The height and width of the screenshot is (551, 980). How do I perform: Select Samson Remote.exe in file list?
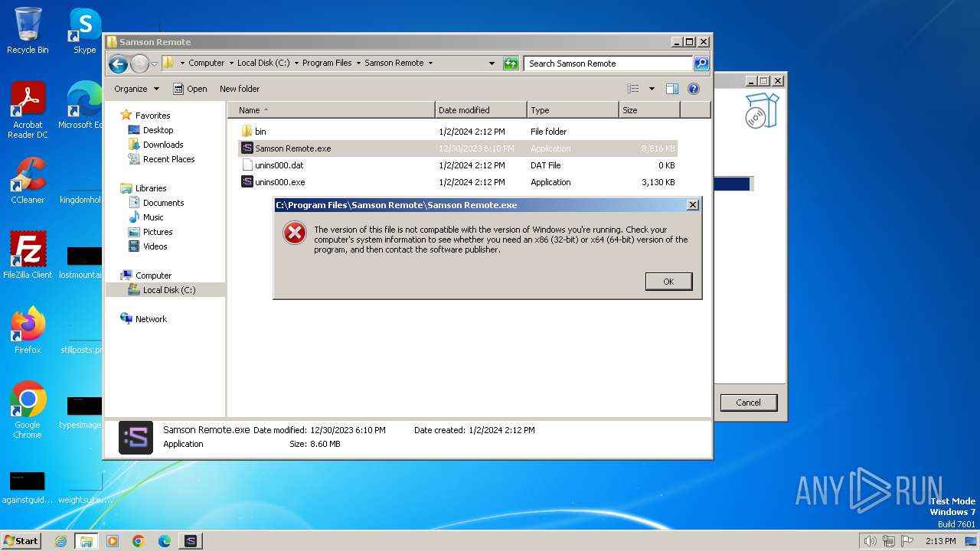(458, 148)
